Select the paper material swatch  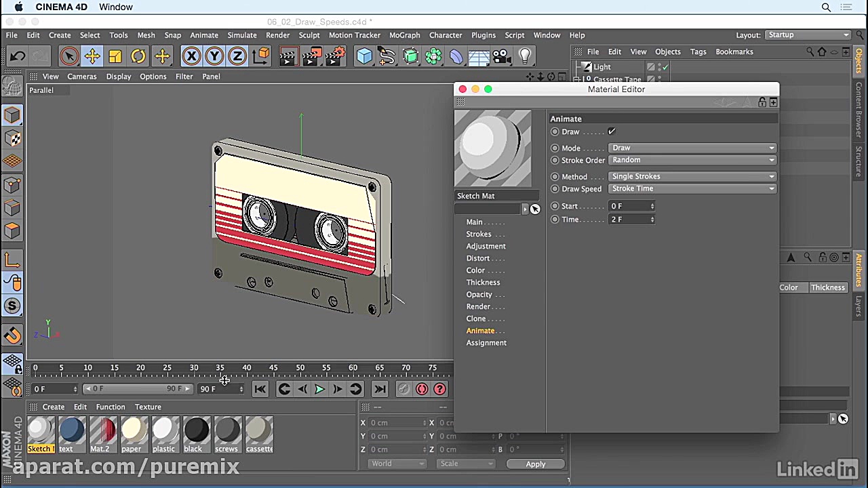133,434
